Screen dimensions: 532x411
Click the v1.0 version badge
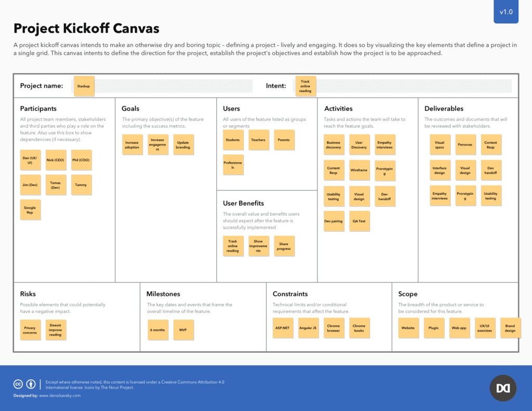tap(506, 12)
